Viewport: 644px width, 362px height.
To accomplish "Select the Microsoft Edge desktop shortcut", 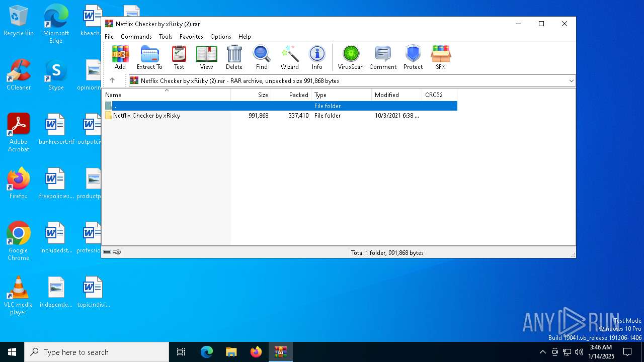I will pos(56,24).
